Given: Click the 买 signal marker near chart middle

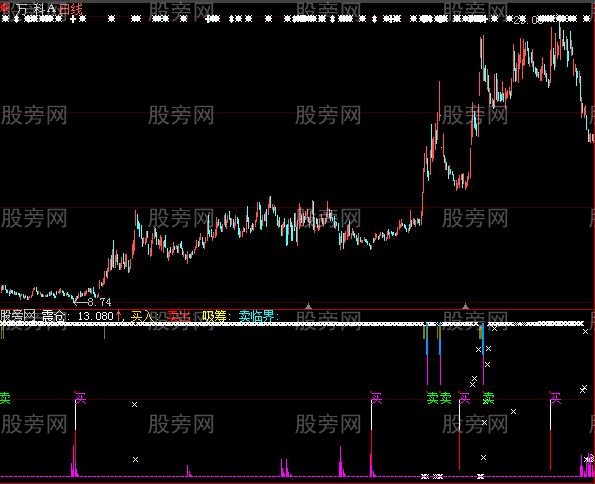Looking at the screenshot, I should (376, 398).
